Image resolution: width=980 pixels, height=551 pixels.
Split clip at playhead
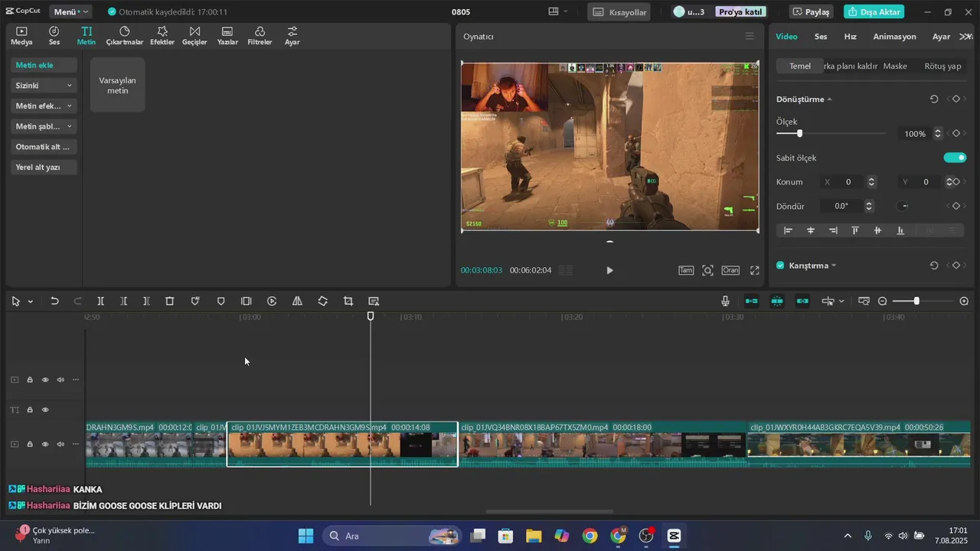[x=100, y=302]
